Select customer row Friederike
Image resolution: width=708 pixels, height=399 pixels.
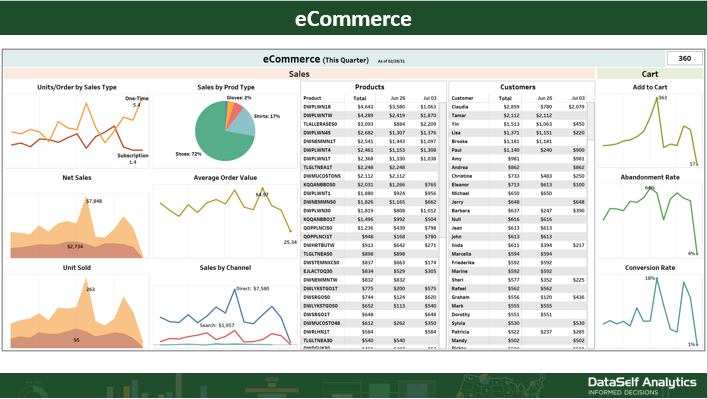(518, 262)
